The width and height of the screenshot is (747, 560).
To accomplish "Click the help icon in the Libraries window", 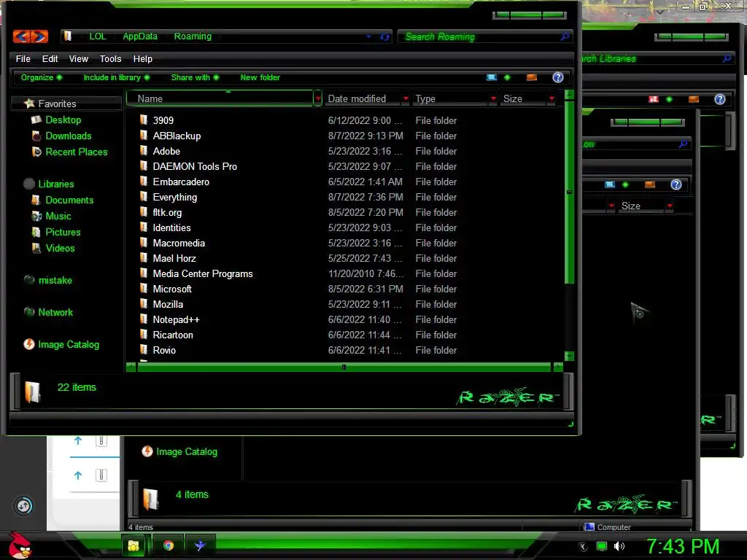I will 719,99.
